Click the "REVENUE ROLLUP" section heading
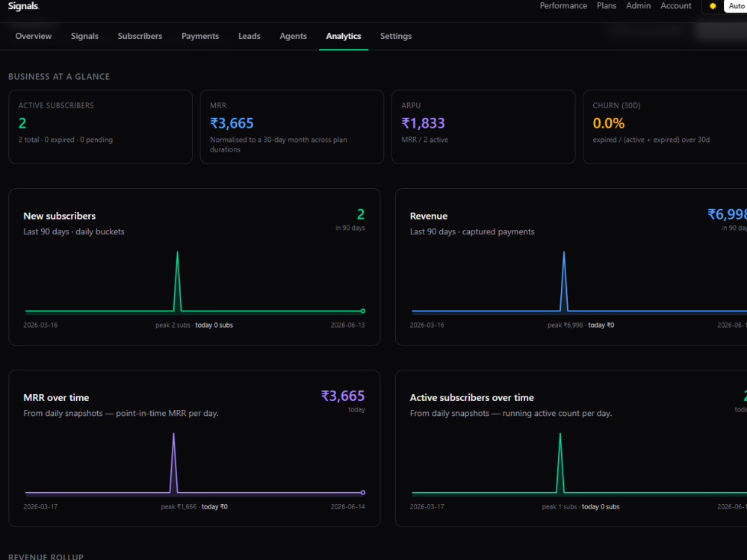The height and width of the screenshot is (560, 747). click(x=46, y=557)
